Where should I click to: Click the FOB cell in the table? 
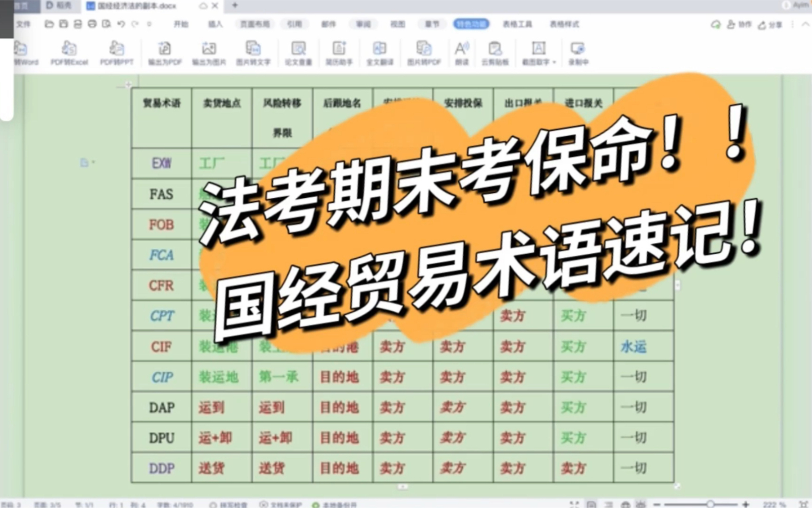point(161,224)
